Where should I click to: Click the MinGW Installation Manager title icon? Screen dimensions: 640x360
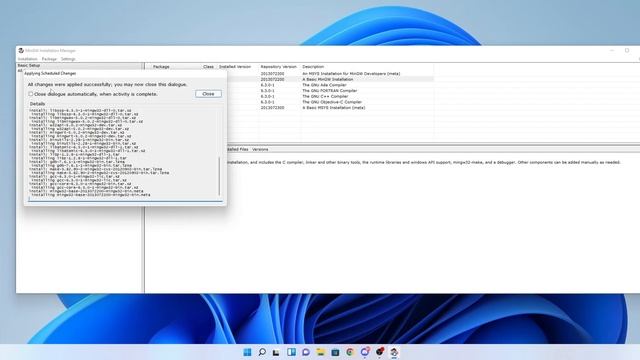point(21,51)
